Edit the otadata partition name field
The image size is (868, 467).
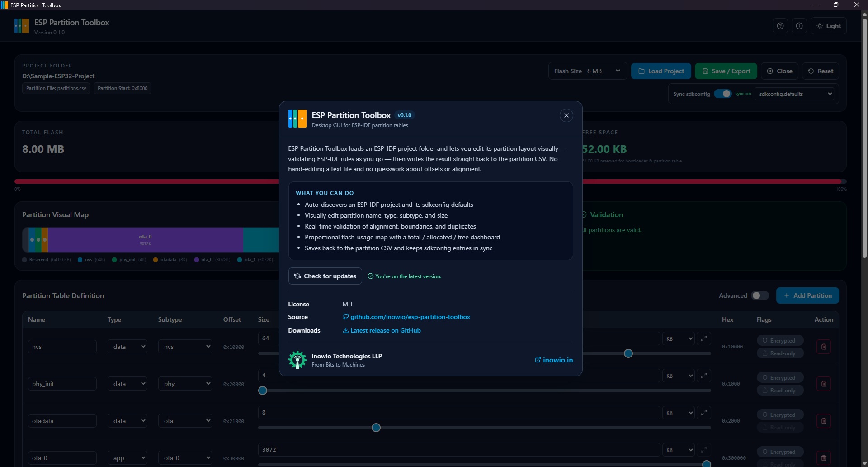[62, 421]
